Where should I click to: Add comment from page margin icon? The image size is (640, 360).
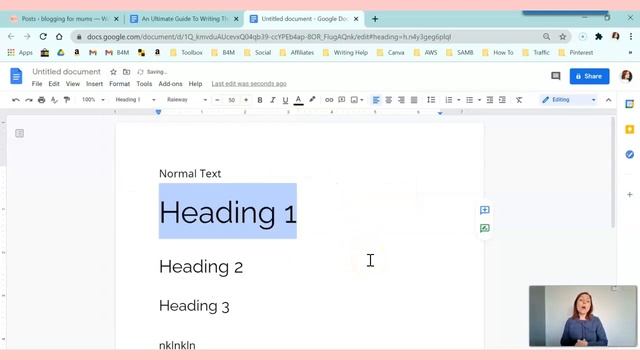pos(484,210)
